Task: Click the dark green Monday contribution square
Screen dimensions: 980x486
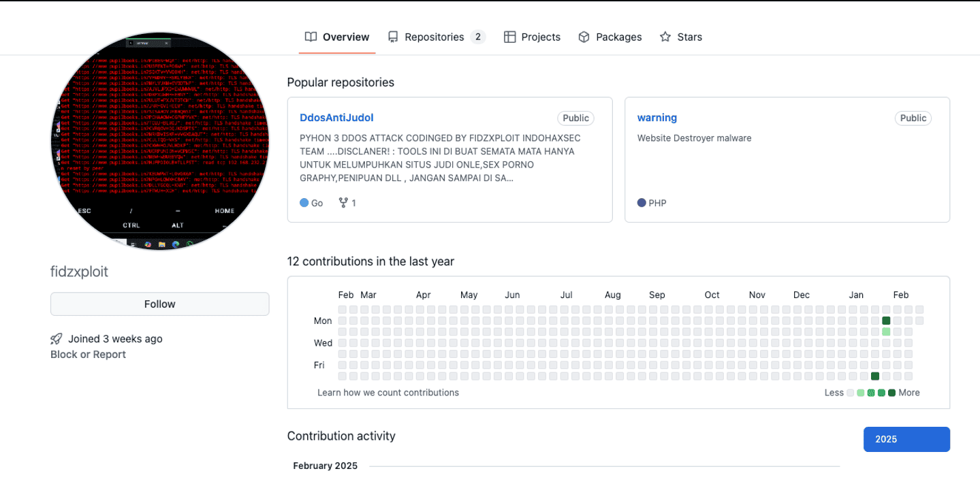Action: point(886,321)
